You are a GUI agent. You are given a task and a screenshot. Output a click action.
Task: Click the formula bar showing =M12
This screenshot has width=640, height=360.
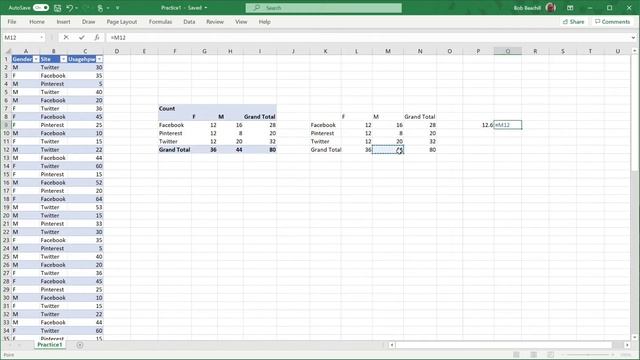click(x=367, y=38)
